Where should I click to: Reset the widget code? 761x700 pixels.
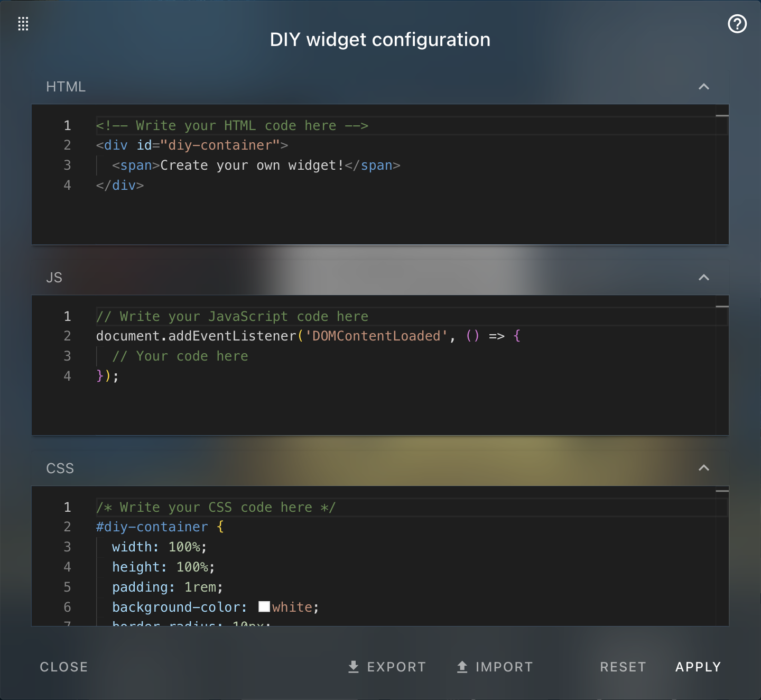pos(623,667)
